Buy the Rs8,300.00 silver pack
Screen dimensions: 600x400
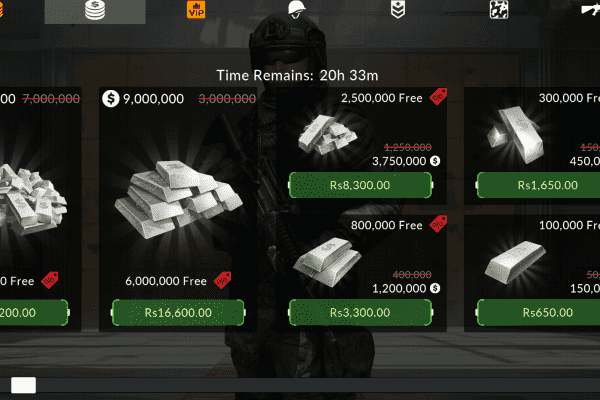click(x=360, y=185)
